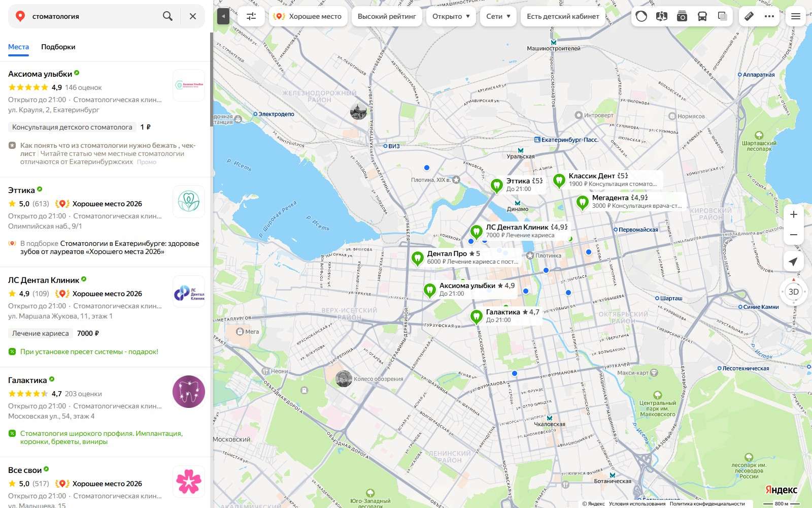
Task: Toggle the Хорошее место filter
Action: point(308,16)
